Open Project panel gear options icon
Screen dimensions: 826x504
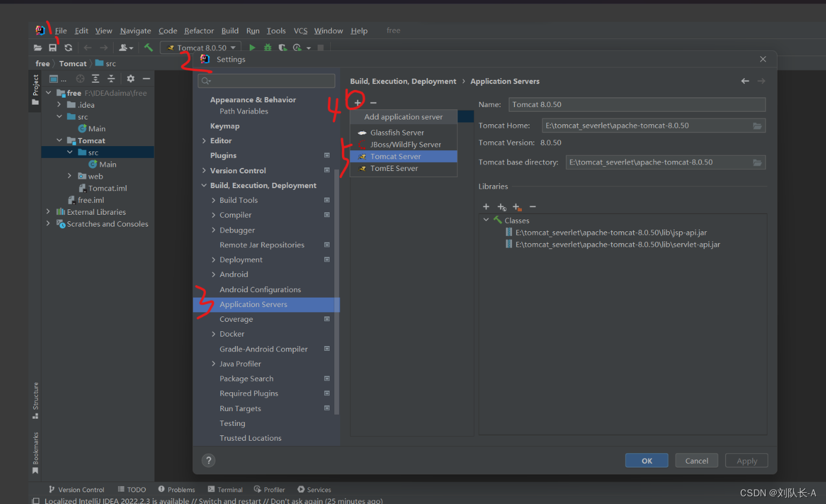point(131,79)
